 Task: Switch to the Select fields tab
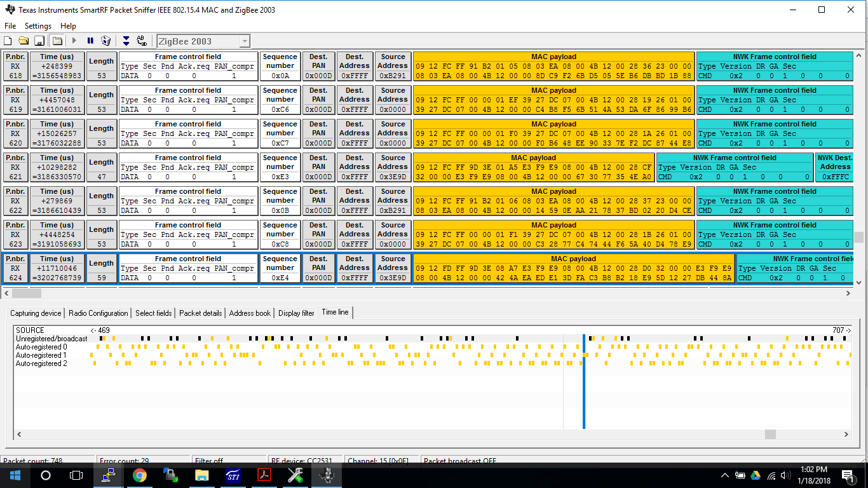click(x=153, y=313)
